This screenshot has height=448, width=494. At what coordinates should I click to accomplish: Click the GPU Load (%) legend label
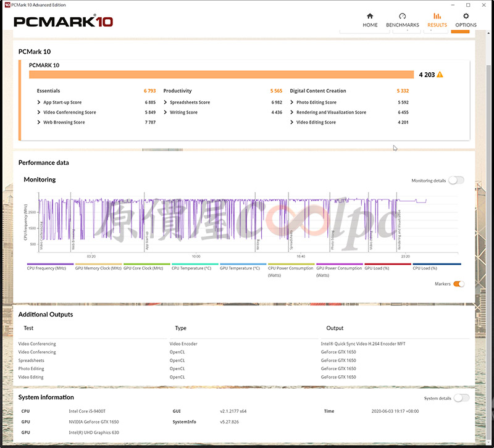coord(377,268)
